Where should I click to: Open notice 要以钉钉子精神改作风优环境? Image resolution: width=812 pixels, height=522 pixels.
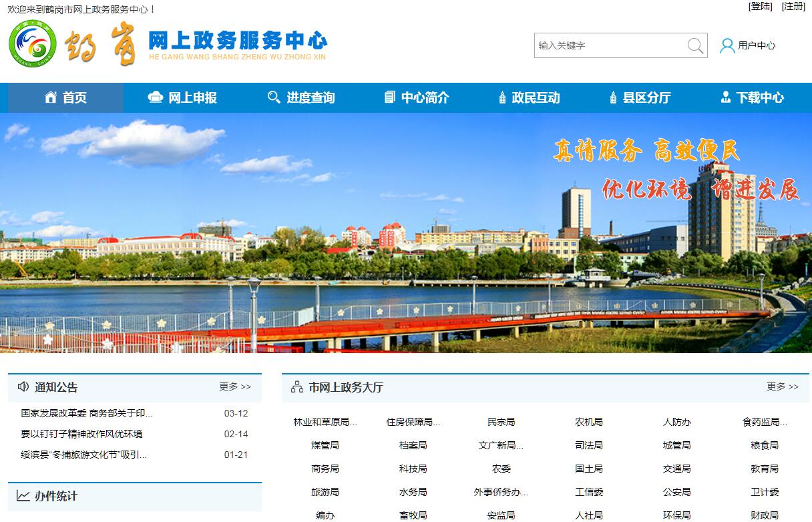point(81,434)
